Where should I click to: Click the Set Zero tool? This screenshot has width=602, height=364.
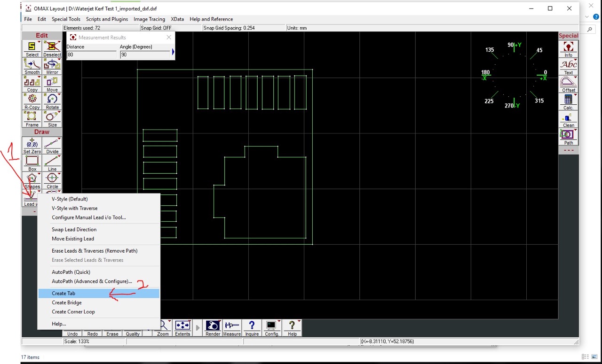point(32,146)
